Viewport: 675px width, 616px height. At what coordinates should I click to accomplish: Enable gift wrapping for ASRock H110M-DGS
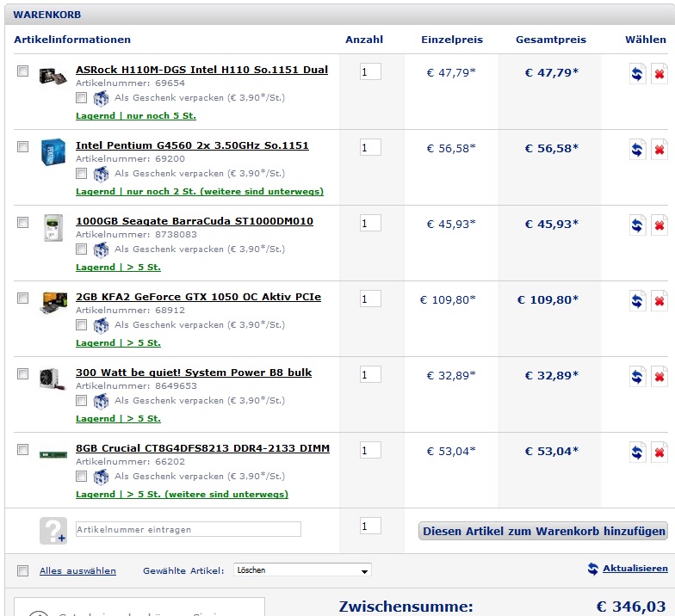(81, 98)
